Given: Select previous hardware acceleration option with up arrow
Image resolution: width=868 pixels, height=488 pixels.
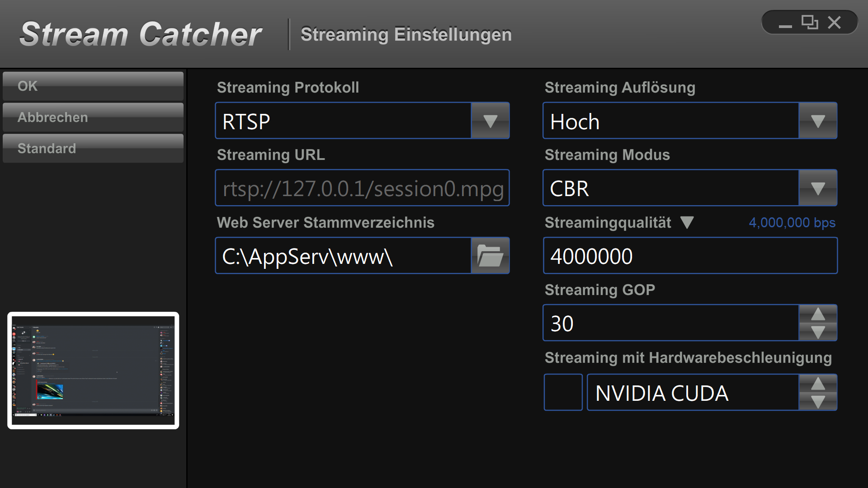Looking at the screenshot, I should [818, 384].
